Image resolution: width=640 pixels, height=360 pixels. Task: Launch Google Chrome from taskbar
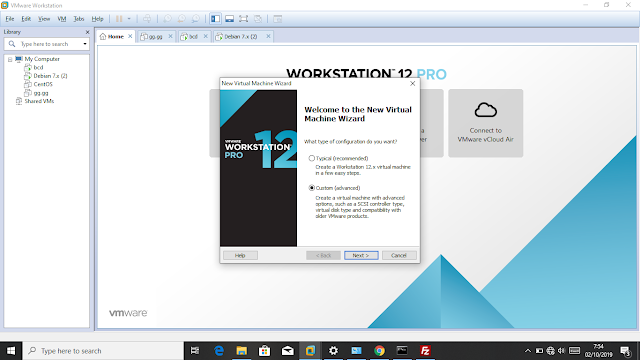tap(379, 351)
